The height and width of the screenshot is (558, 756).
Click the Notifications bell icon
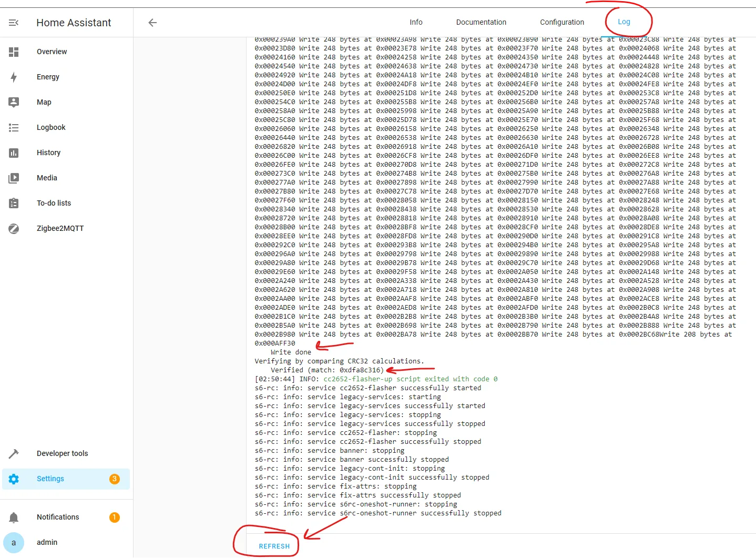[x=14, y=517]
